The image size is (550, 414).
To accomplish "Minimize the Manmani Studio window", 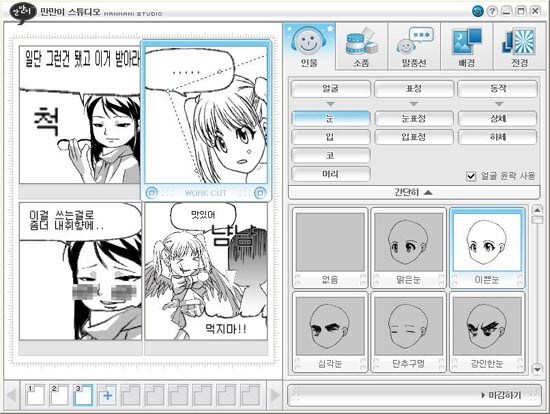I will coord(507,11).
